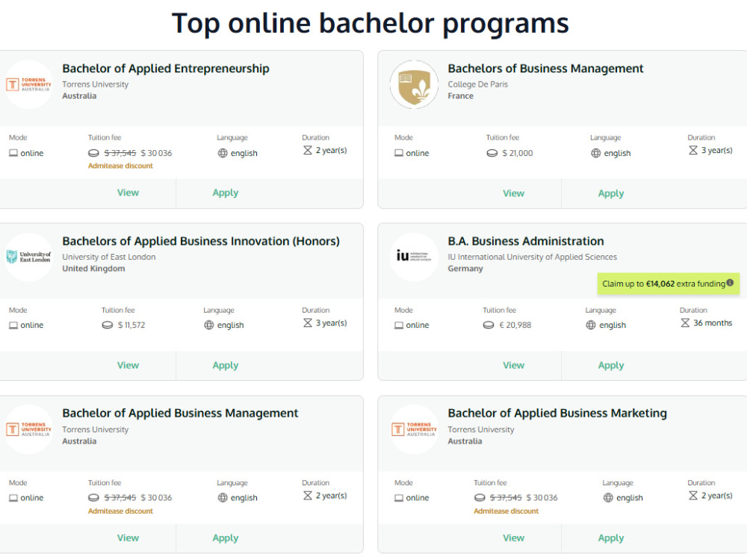Click the Bachelors of Business Management title

[545, 69]
